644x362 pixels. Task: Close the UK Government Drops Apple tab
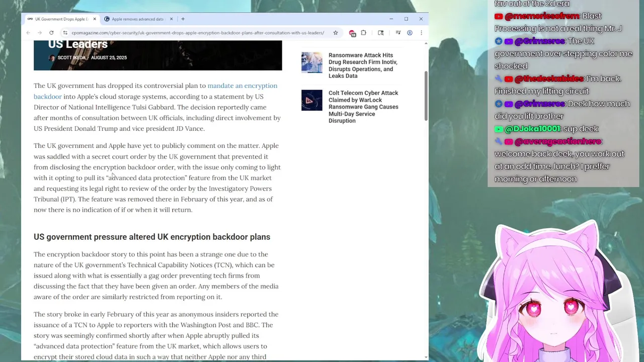click(94, 19)
